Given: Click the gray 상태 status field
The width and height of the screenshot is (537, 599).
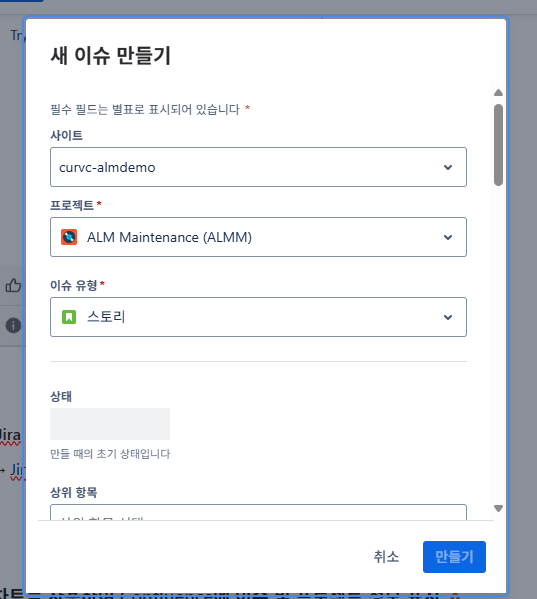Looking at the screenshot, I should [x=110, y=424].
